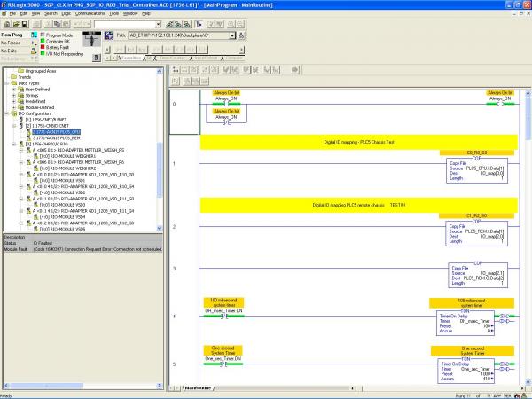The height and width of the screenshot is (399, 532).
Task: Open the Rem Prog controller mode dropdown
Action: tap(34, 35)
